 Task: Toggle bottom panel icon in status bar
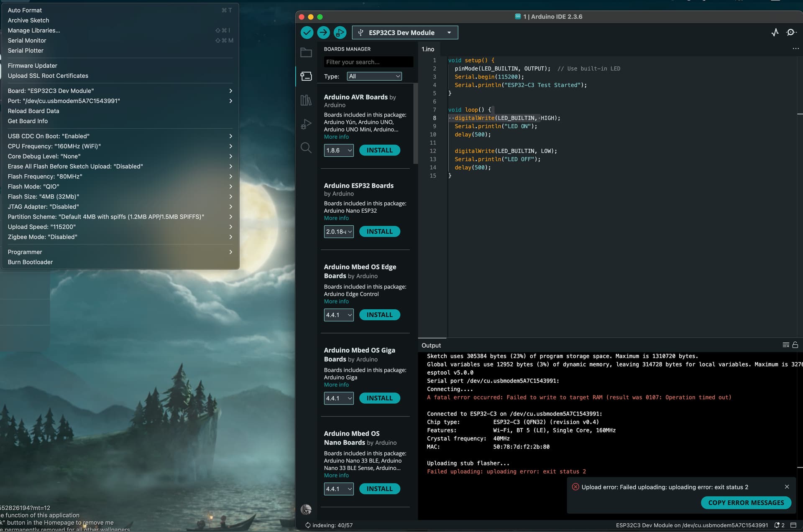tap(793, 525)
